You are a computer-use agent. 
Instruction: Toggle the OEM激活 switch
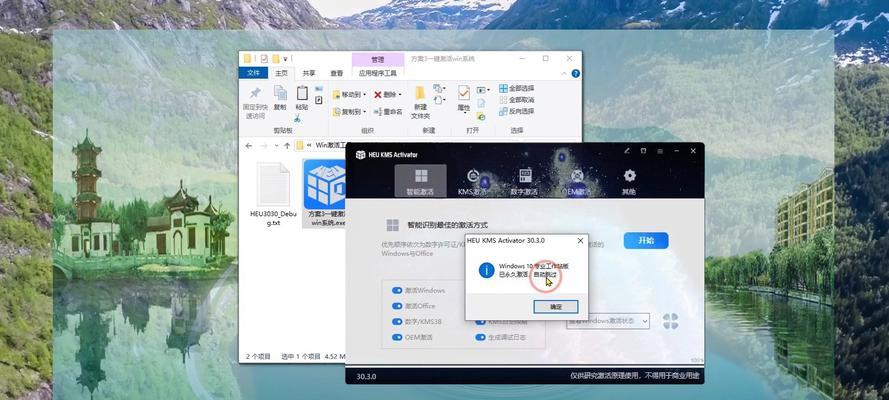coord(397,337)
